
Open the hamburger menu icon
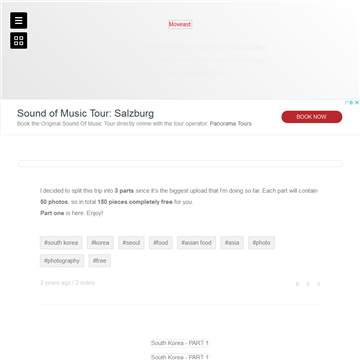coord(19,20)
